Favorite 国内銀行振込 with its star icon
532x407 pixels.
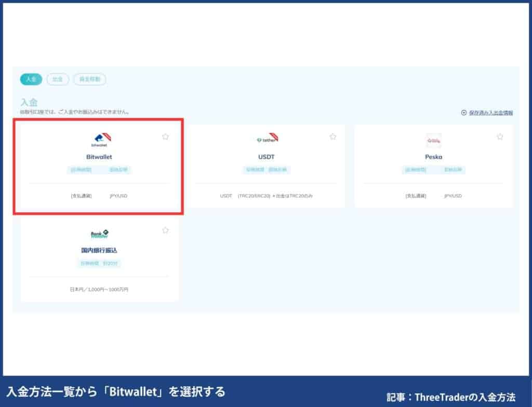[165, 230]
